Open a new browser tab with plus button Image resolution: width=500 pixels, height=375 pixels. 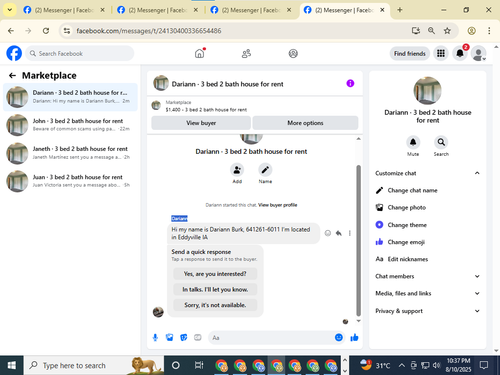(x=400, y=10)
